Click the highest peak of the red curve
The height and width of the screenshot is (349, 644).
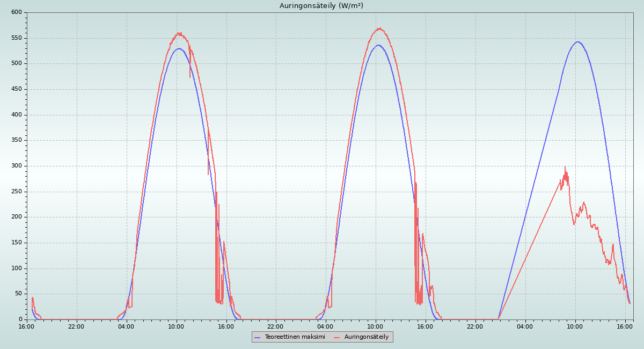point(379,28)
